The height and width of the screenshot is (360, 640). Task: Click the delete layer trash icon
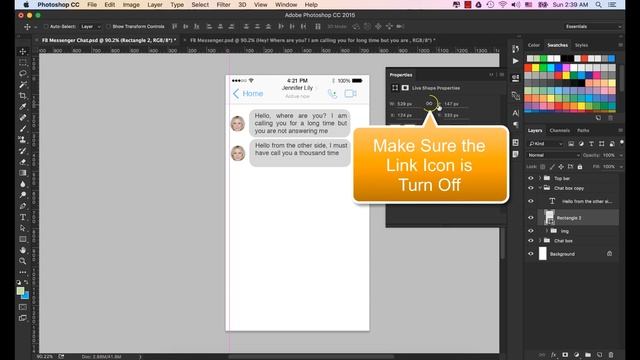click(611, 355)
